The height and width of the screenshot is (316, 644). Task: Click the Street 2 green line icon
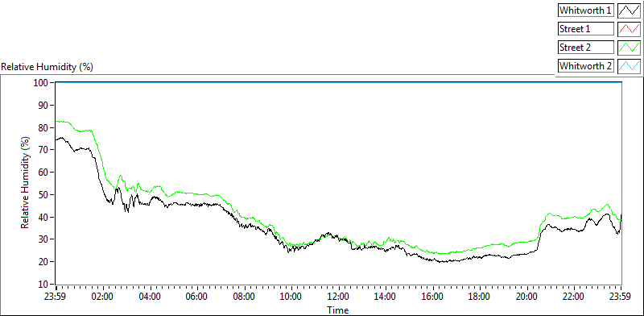(x=629, y=48)
